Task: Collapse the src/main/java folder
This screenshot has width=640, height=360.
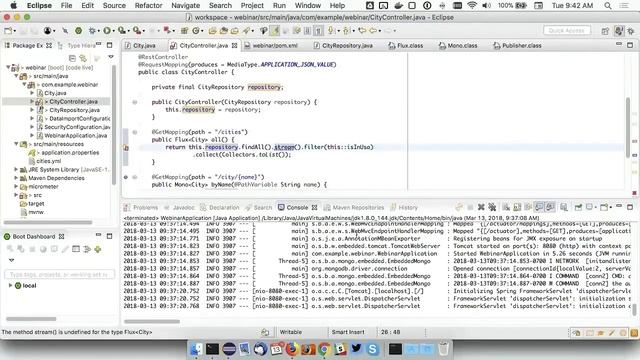Action: (x=16, y=76)
